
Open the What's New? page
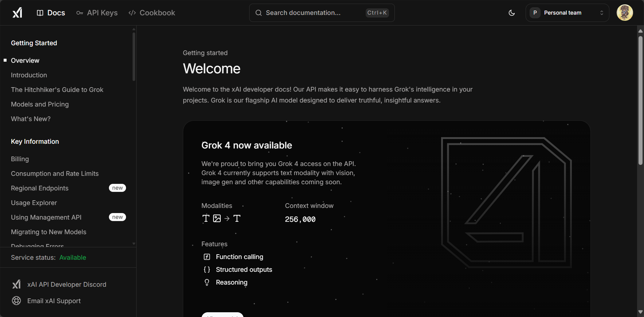pos(31,119)
